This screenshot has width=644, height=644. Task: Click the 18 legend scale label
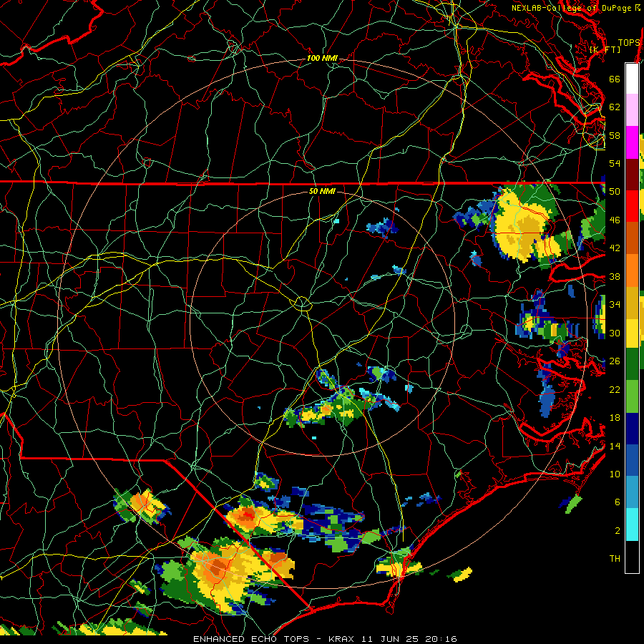pyautogui.click(x=615, y=418)
